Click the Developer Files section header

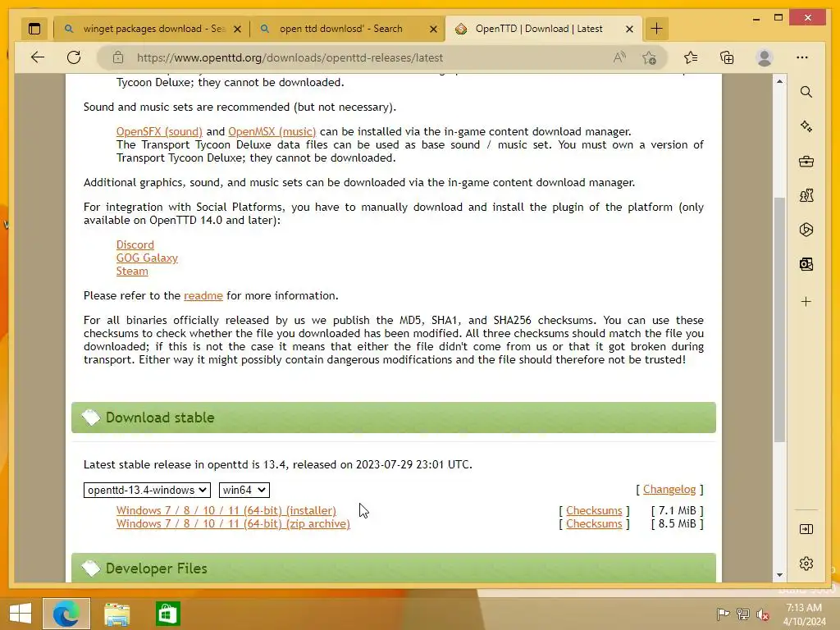(393, 568)
